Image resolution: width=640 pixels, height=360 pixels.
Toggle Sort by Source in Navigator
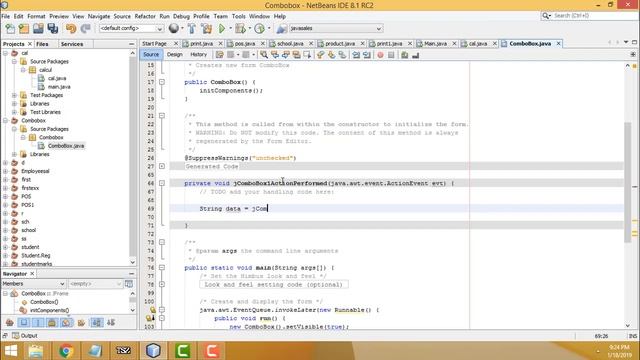click(x=111, y=322)
